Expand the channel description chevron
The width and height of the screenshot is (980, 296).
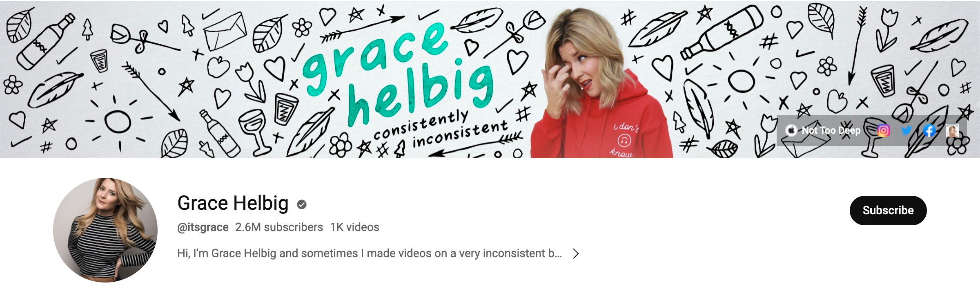tap(576, 254)
